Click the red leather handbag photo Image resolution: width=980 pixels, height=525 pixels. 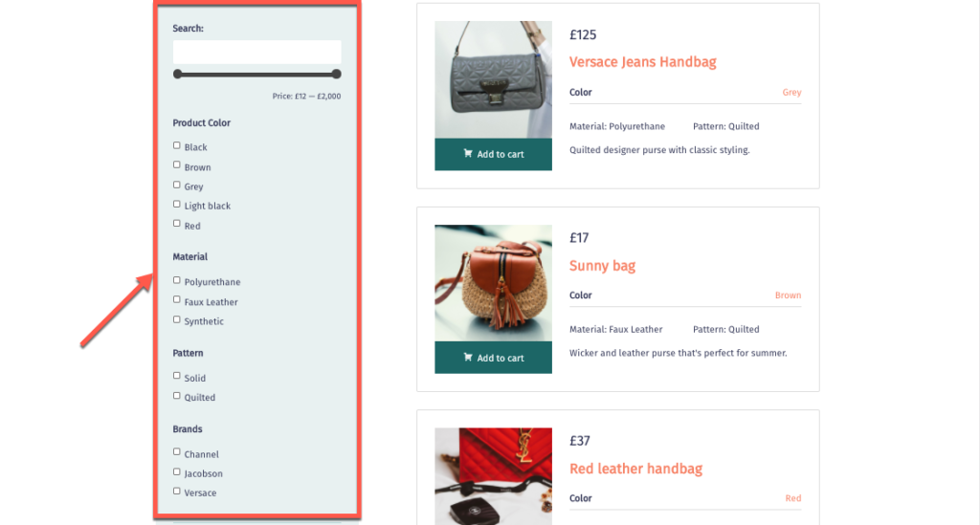493,476
